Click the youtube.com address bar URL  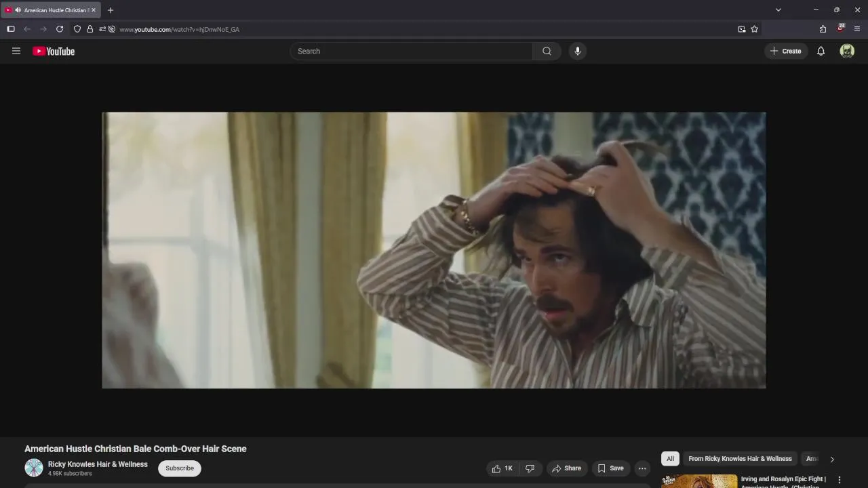pyautogui.click(x=180, y=30)
